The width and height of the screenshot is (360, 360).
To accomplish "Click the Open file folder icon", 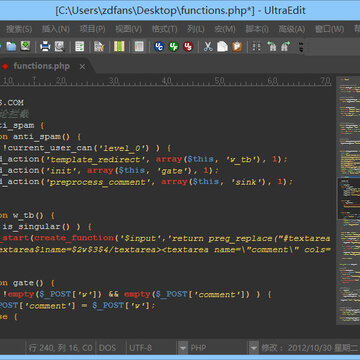I will pyautogui.click(x=11, y=46).
